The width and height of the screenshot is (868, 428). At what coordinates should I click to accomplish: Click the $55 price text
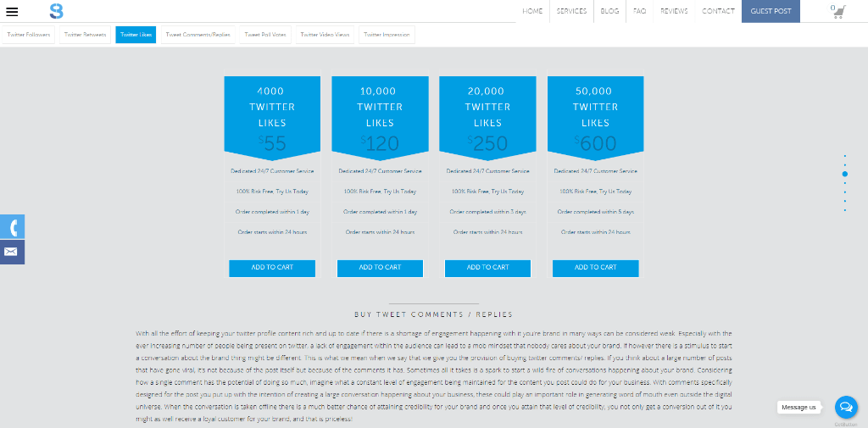pos(272,143)
